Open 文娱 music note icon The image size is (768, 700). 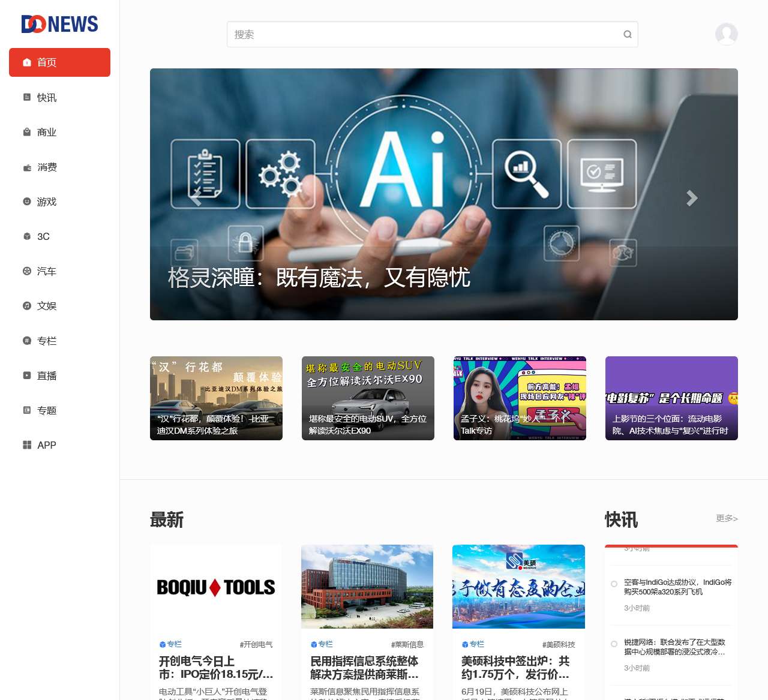point(27,306)
